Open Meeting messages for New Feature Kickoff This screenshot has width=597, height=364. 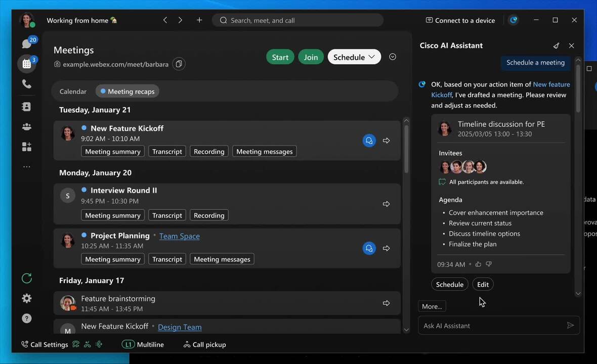click(264, 151)
